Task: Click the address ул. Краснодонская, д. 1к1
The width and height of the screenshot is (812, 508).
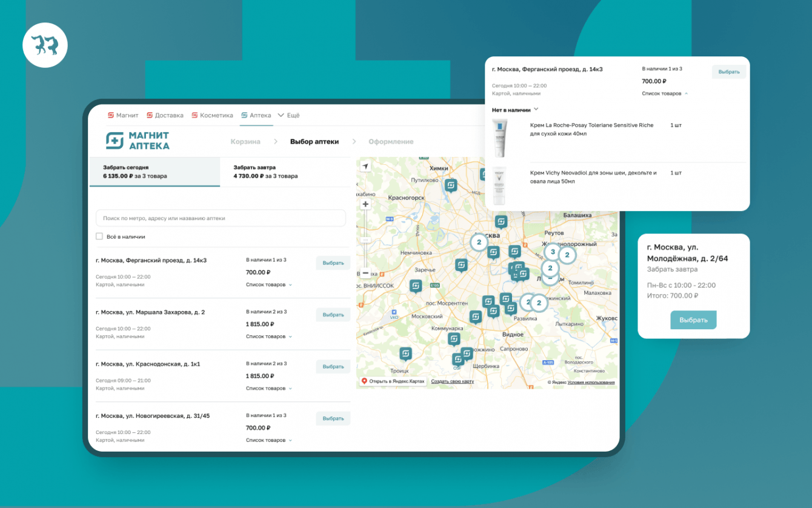Action: (148, 364)
